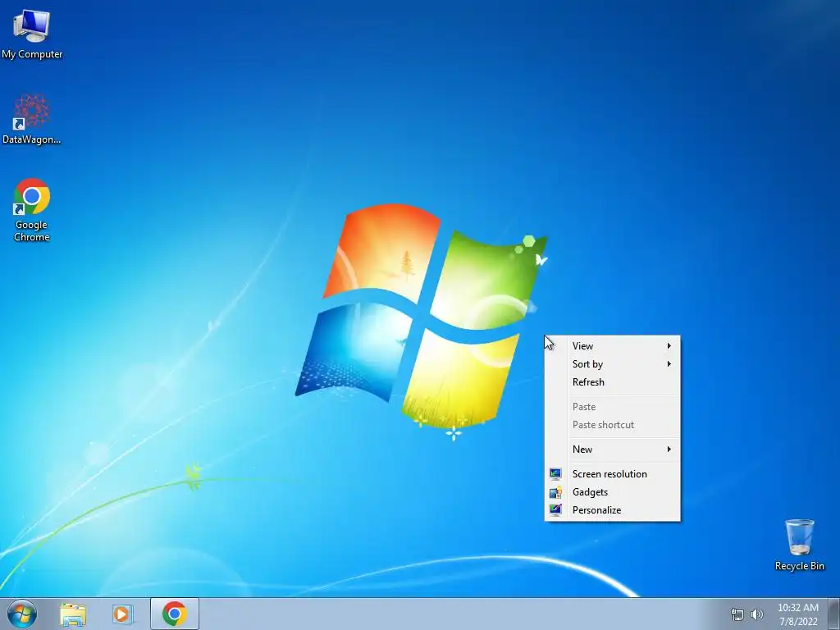Open the clock showing 10:32 AM
The height and width of the screenshot is (630, 840).
[x=798, y=614]
